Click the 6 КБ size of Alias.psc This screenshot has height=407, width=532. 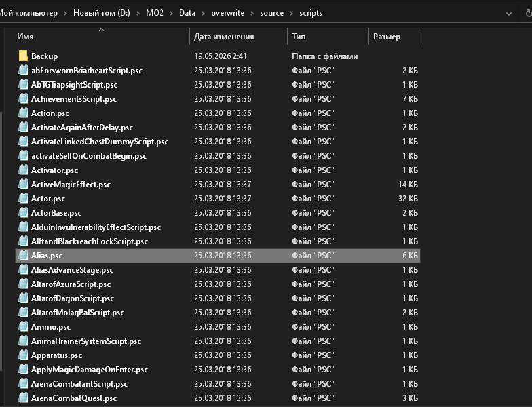(410, 256)
